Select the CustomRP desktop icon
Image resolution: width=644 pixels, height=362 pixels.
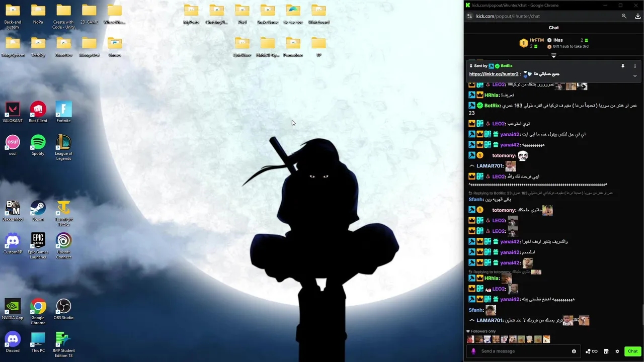(13, 244)
